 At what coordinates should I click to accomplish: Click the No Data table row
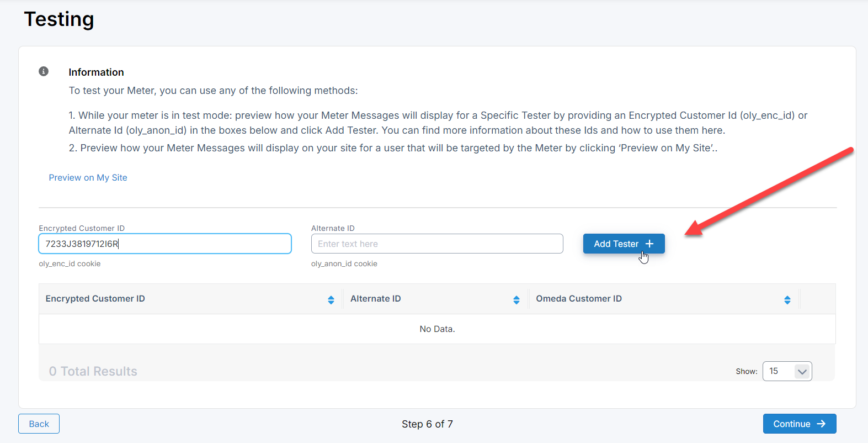(x=437, y=329)
